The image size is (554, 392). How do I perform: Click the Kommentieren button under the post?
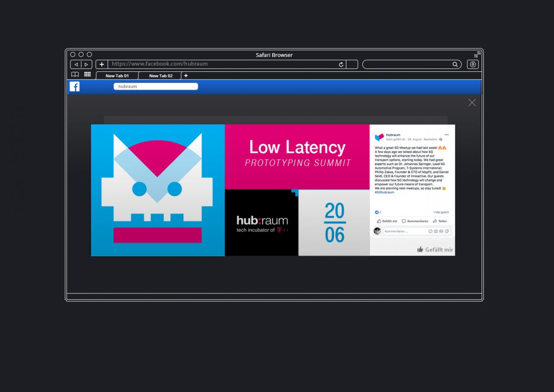pos(415,221)
